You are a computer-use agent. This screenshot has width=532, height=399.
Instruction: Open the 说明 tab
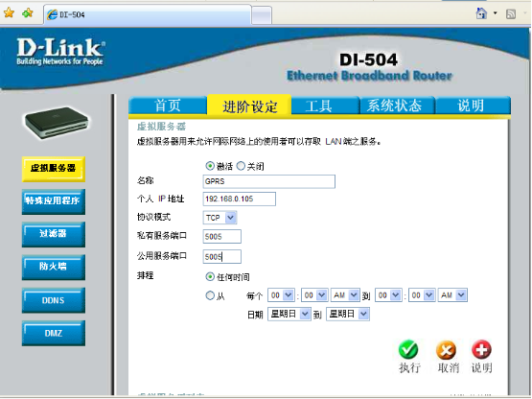473,106
